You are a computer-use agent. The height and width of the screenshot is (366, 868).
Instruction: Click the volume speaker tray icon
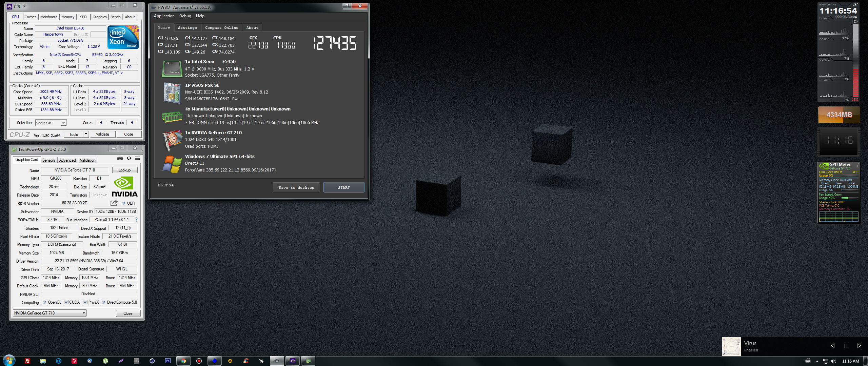point(834,361)
